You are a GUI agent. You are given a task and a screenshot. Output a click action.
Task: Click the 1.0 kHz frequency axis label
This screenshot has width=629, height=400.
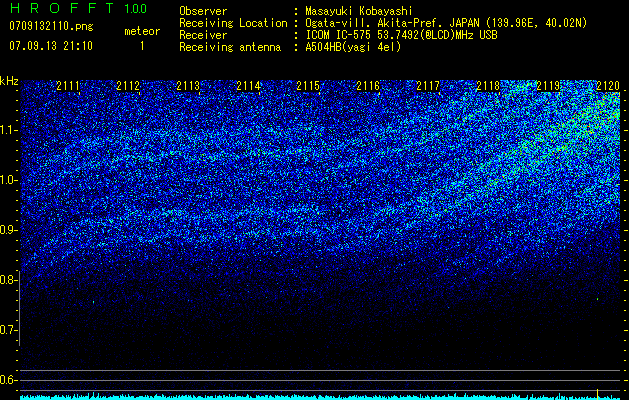click(8, 180)
